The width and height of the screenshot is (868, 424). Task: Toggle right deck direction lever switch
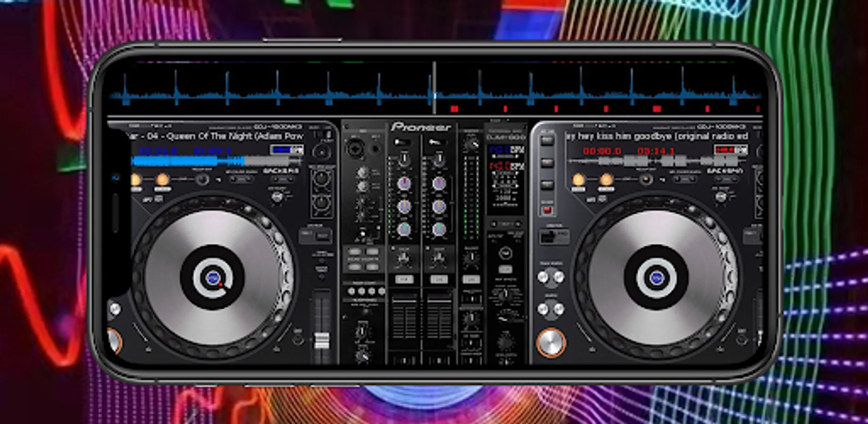(x=553, y=236)
